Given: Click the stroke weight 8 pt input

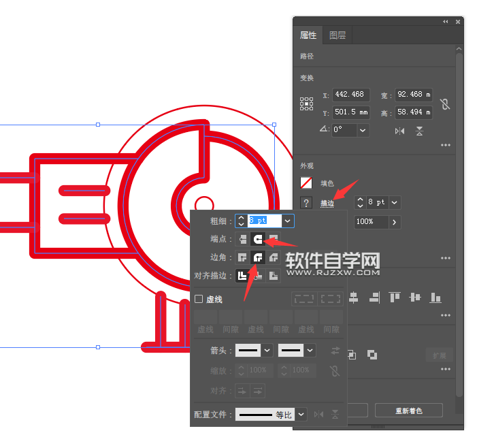Looking at the screenshot, I should point(265,221).
